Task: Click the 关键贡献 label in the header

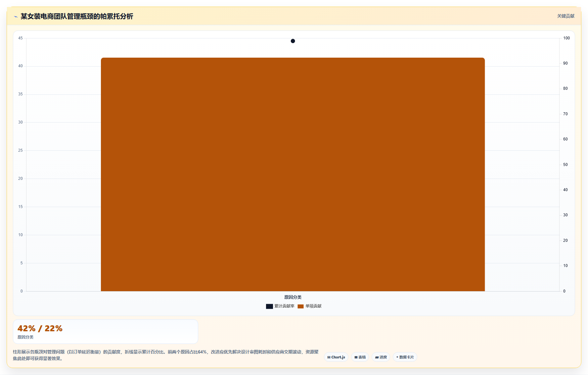Action: click(x=566, y=16)
